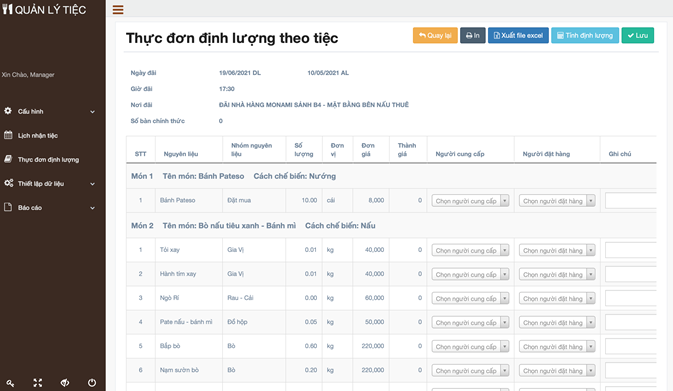
Task: Open orderer dropdown for Hành tím xay
Action: point(557,274)
